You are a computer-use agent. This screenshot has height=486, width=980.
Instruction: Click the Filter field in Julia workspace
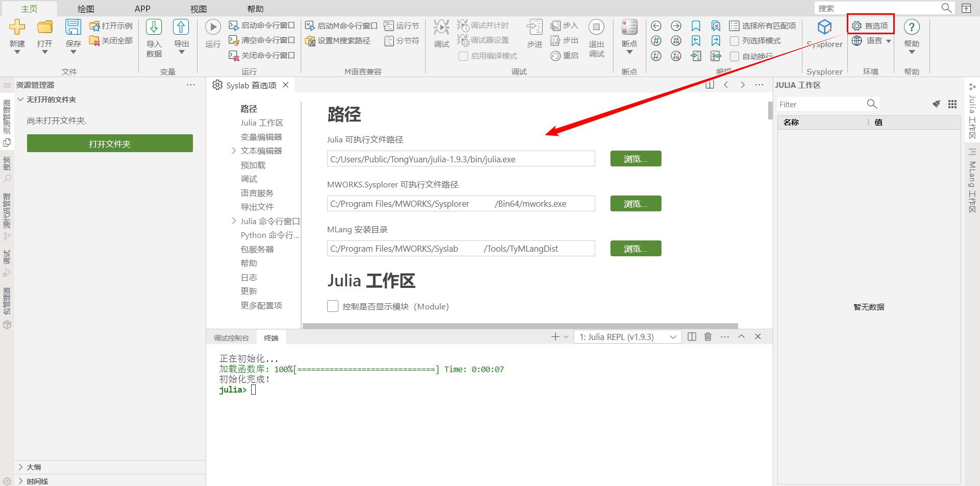point(820,105)
